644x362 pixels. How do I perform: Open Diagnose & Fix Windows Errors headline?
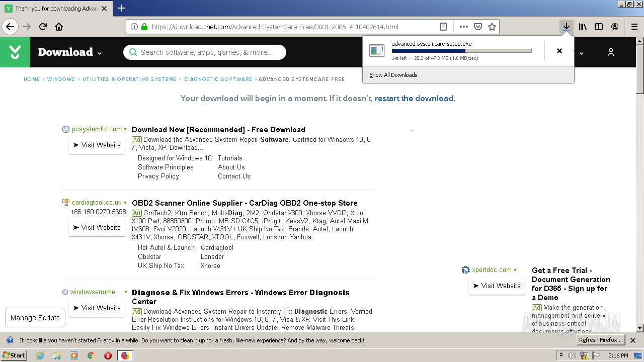tap(240, 297)
